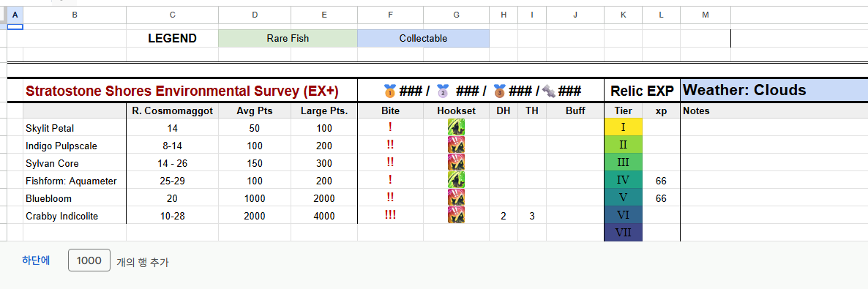Click the xp 66 cell in Tier IV row
This screenshot has width=868, height=289.
point(661,181)
